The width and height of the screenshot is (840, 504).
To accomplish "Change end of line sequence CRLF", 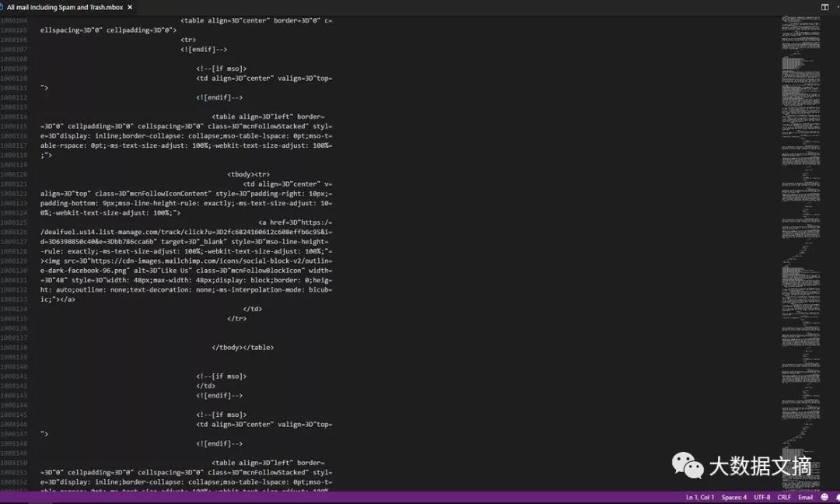I will tap(784, 497).
